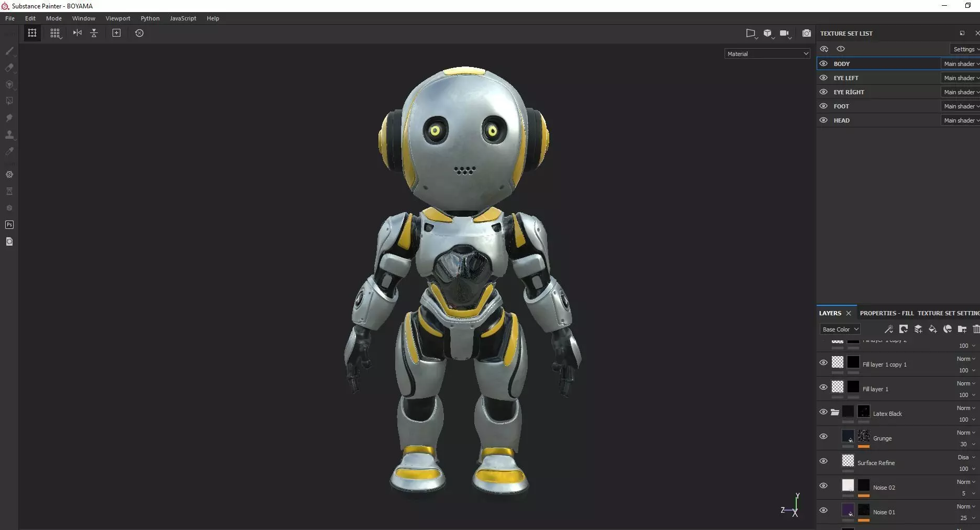Collapse the Latex Black folder
The width and height of the screenshot is (980, 530).
coord(835,412)
